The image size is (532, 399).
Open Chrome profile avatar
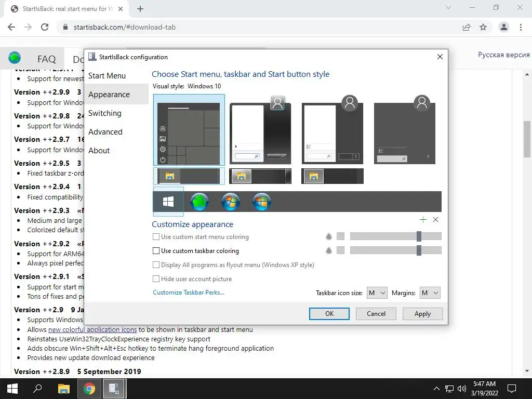click(504, 27)
